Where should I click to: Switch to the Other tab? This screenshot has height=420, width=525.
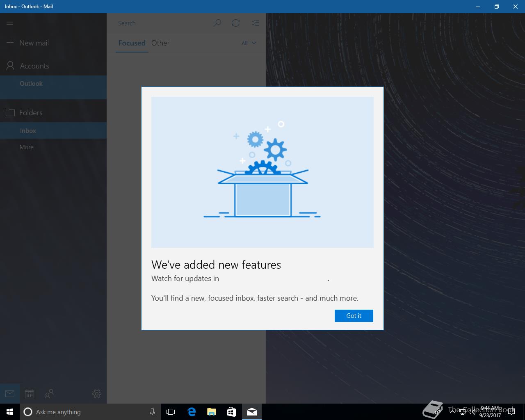[160, 43]
